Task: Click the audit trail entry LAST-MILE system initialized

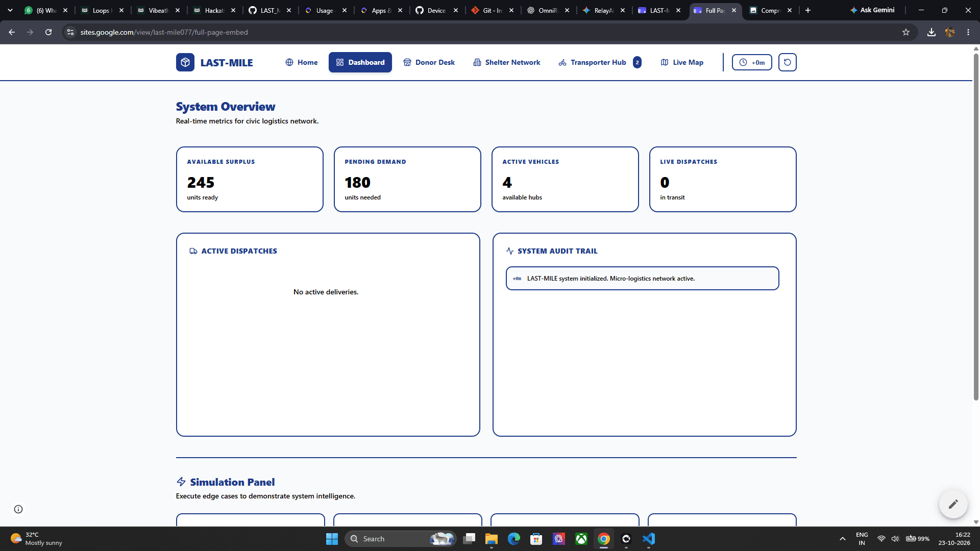Action: point(642,279)
